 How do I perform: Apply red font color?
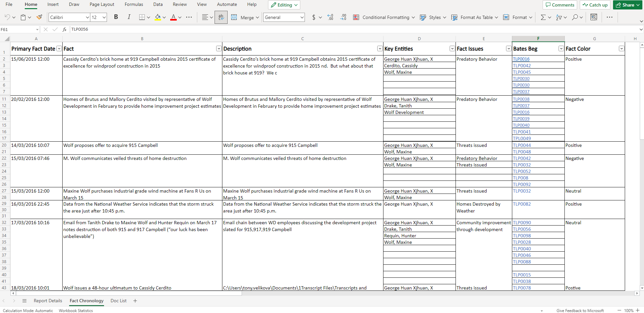(173, 17)
